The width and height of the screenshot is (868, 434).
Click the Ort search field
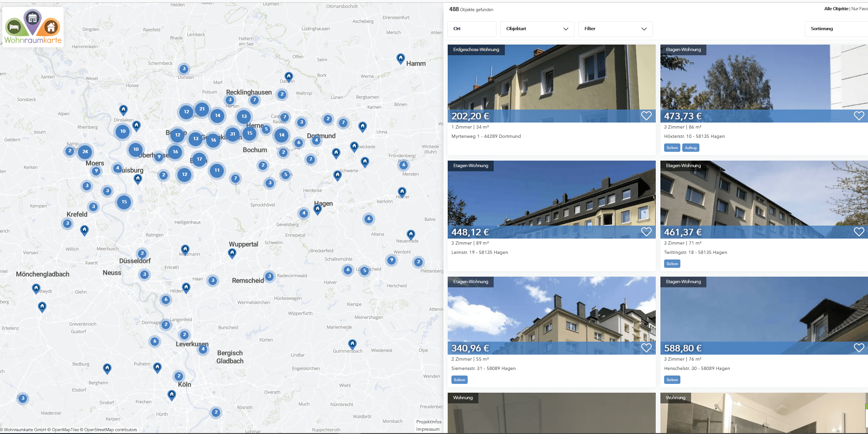[472, 29]
